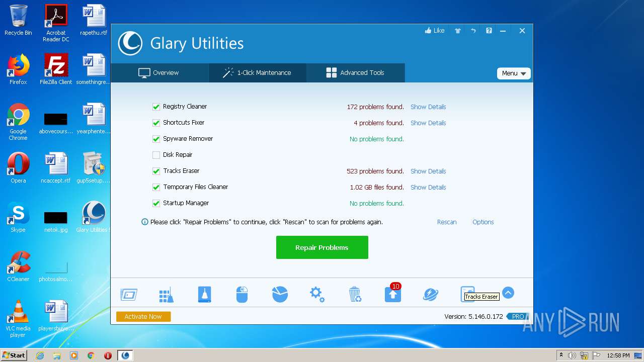Screen dimensions: 644x362
Task: Click the '172 problems found.' text
Action: (375, 107)
